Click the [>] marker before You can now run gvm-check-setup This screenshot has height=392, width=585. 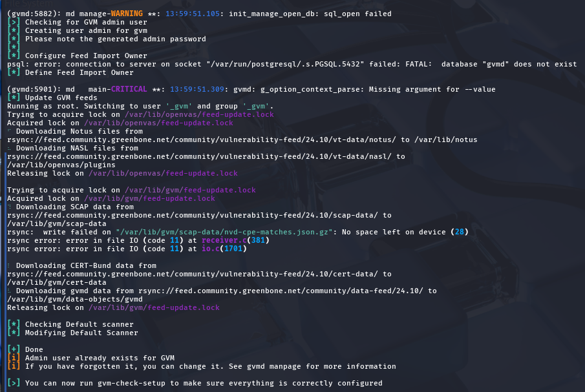click(x=14, y=383)
